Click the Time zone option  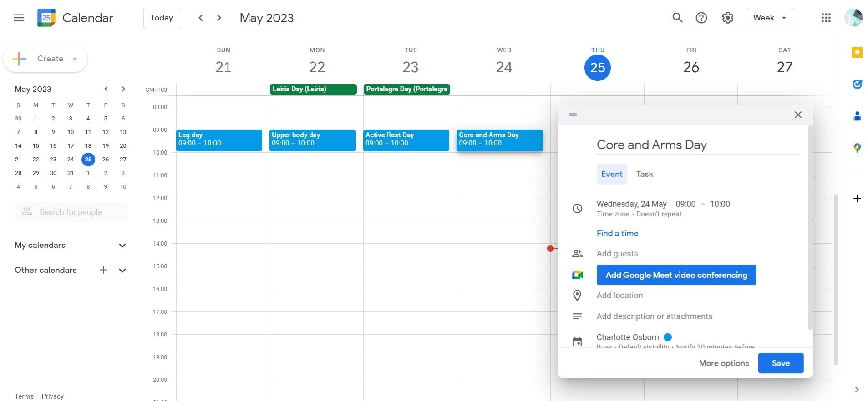pos(613,214)
